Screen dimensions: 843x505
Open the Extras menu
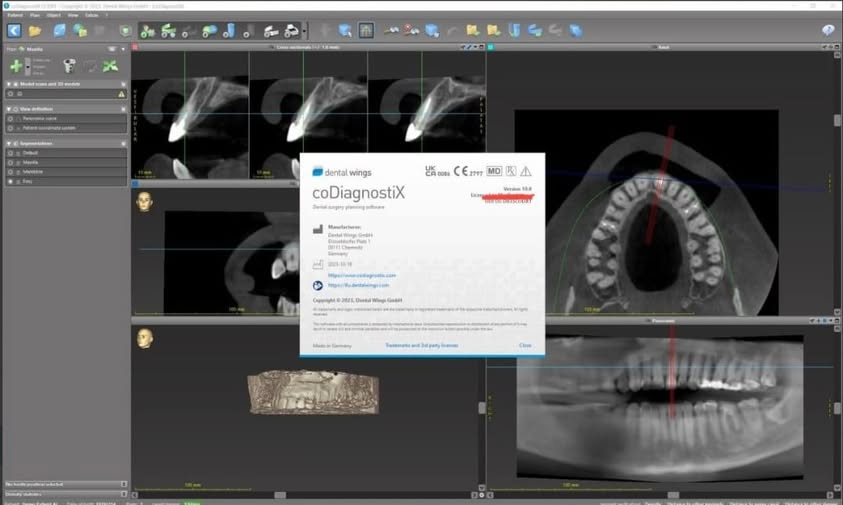tap(91, 15)
